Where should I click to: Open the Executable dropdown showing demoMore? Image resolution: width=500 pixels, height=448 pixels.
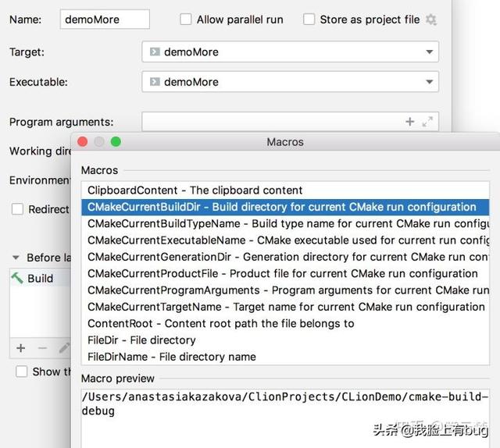(x=290, y=82)
